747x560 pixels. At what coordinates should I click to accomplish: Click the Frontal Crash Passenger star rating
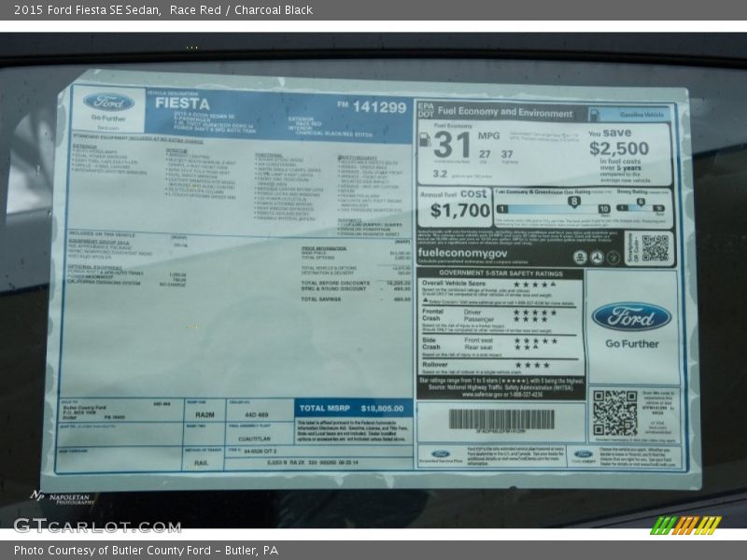(x=530, y=319)
